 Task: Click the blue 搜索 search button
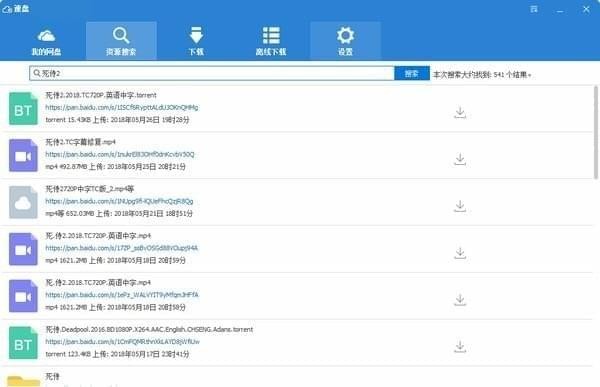[412, 73]
